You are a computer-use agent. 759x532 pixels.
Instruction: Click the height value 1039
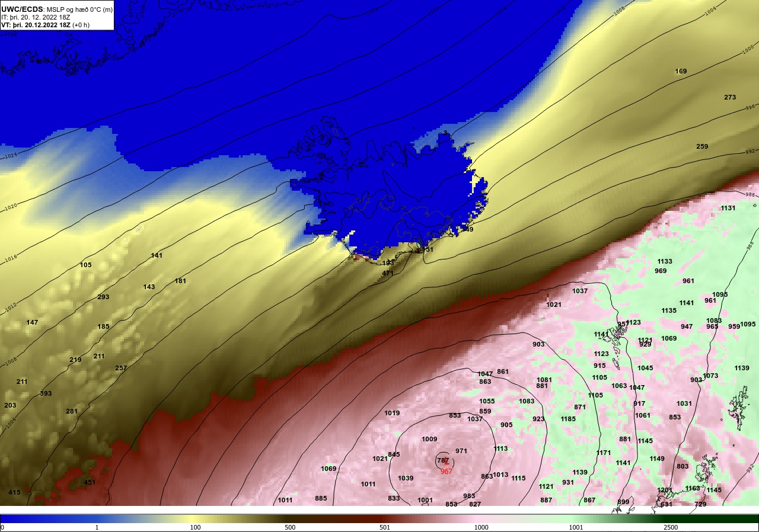point(406,478)
